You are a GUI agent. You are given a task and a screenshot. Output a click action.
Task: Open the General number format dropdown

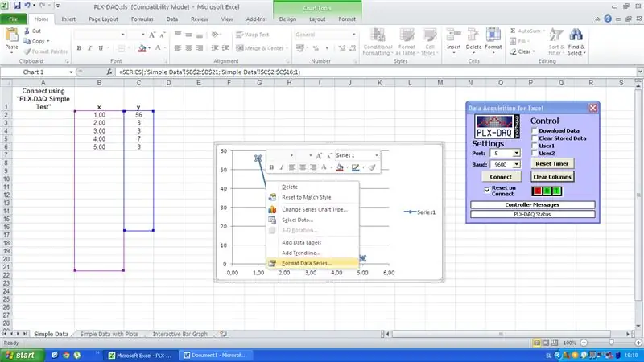353,35
